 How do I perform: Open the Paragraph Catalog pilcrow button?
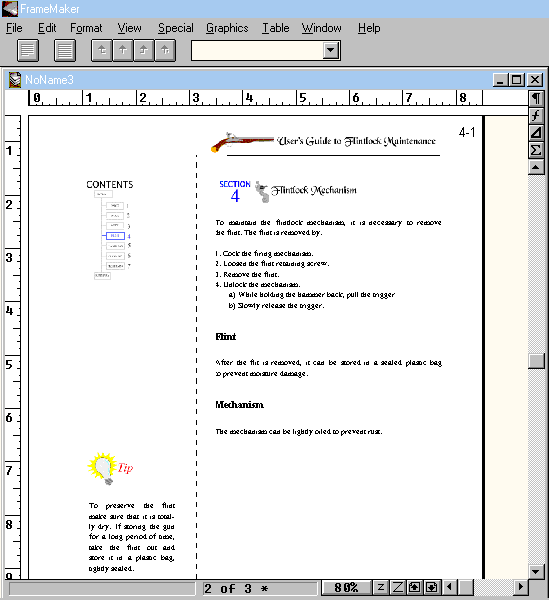click(536, 98)
